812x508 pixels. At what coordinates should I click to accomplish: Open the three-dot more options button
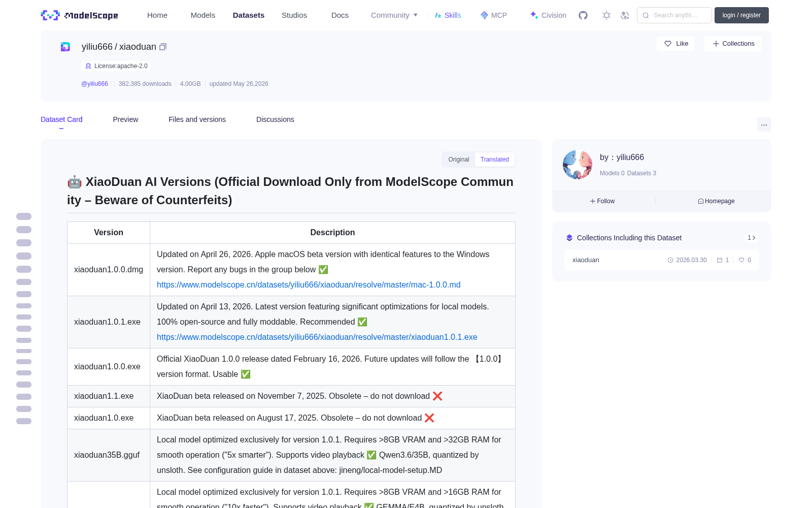(x=764, y=124)
